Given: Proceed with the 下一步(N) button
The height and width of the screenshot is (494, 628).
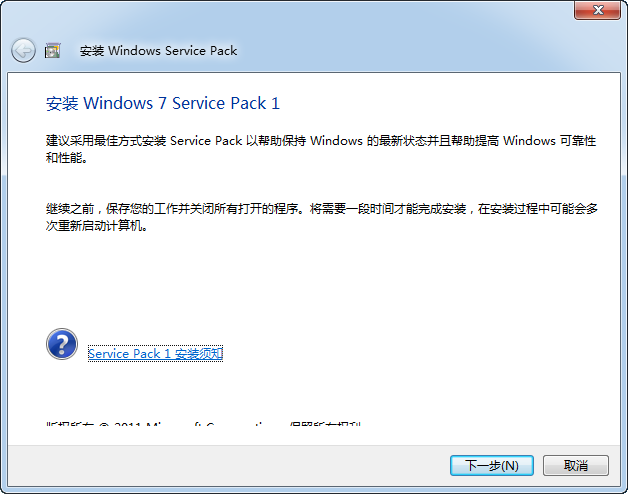Looking at the screenshot, I should [x=491, y=466].
